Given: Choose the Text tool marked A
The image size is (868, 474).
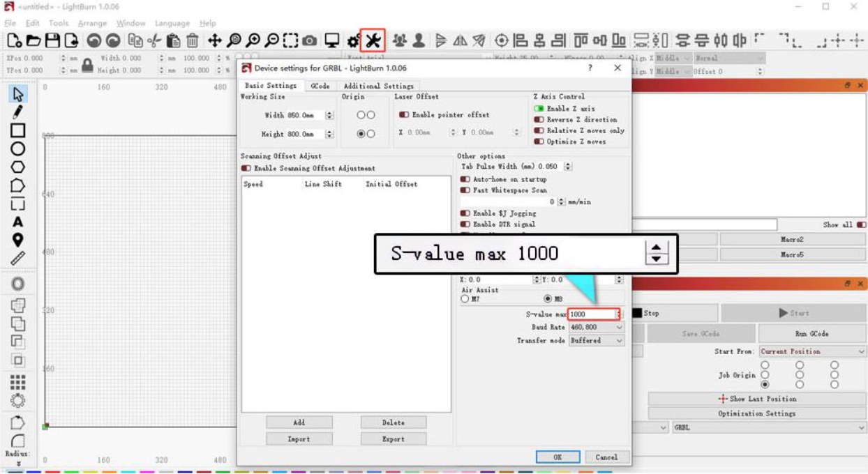Looking at the screenshot, I should point(18,222).
